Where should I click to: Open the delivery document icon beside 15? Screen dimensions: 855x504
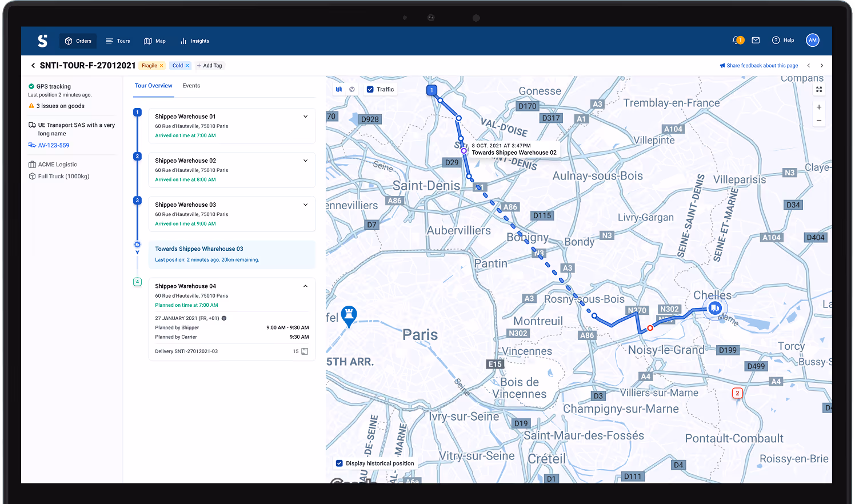click(x=305, y=351)
